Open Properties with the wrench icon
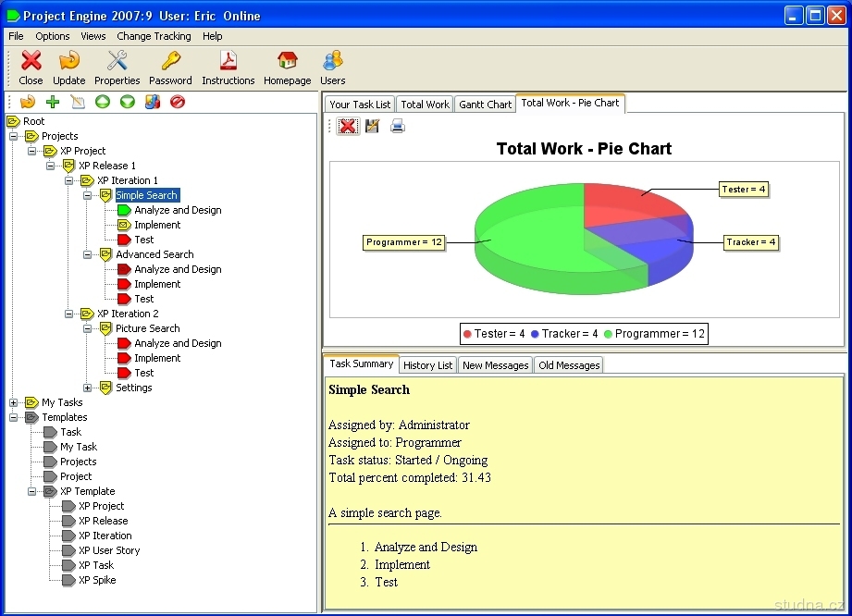Viewport: 852px width, 616px height. pos(117,62)
